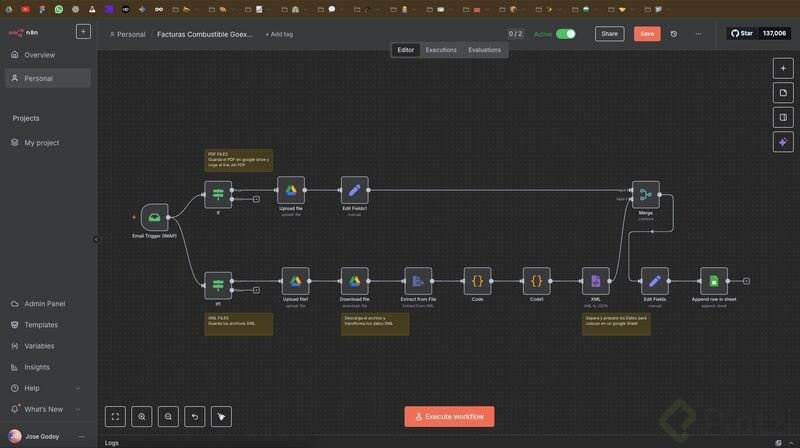
Task: Select the Code1 node
Action: (x=536, y=281)
